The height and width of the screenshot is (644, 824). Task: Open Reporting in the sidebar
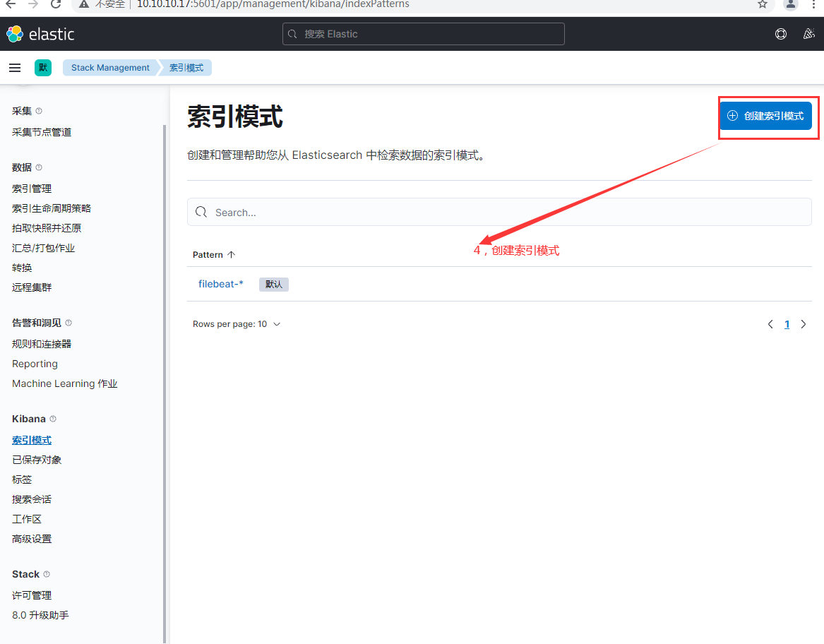pos(35,364)
